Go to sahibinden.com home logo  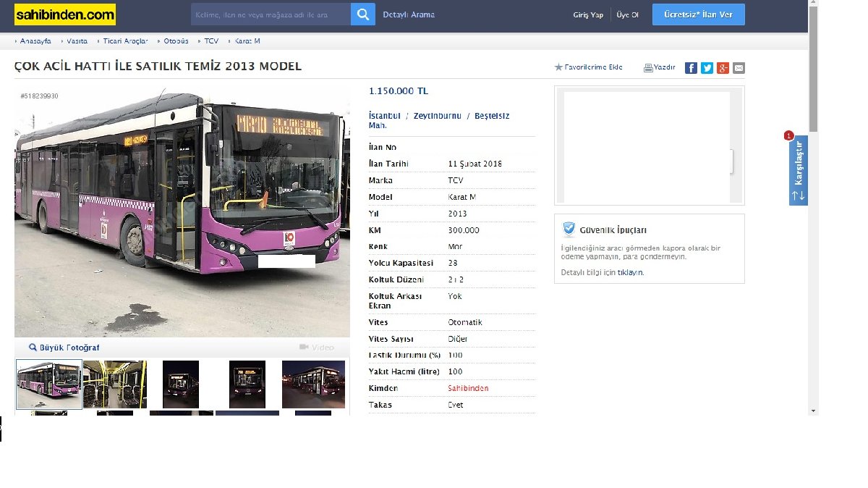[64, 14]
